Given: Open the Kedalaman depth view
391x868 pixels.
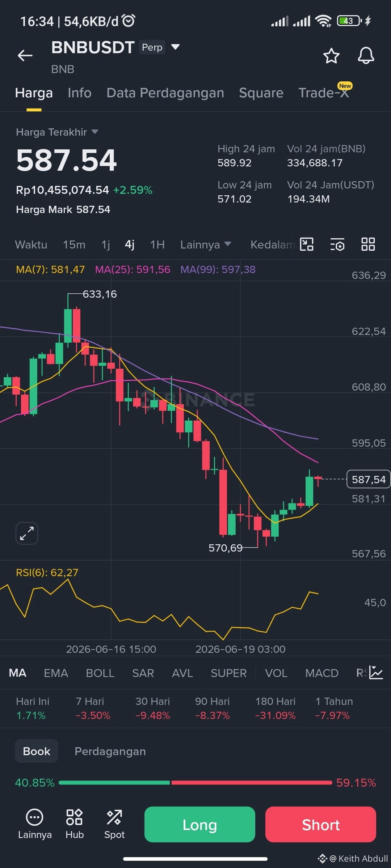Looking at the screenshot, I should pos(273,245).
